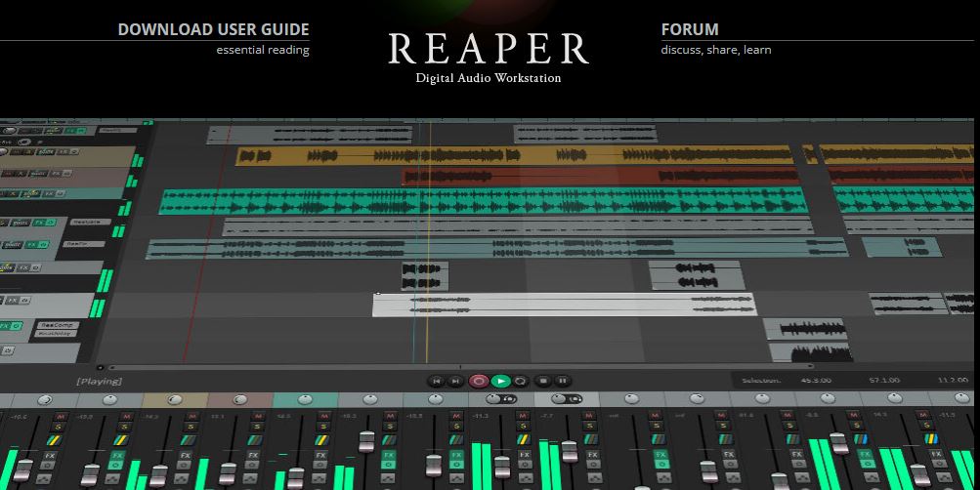The width and height of the screenshot is (980, 490).
Task: Open FX button on teal mixer strip
Action: click(320, 456)
